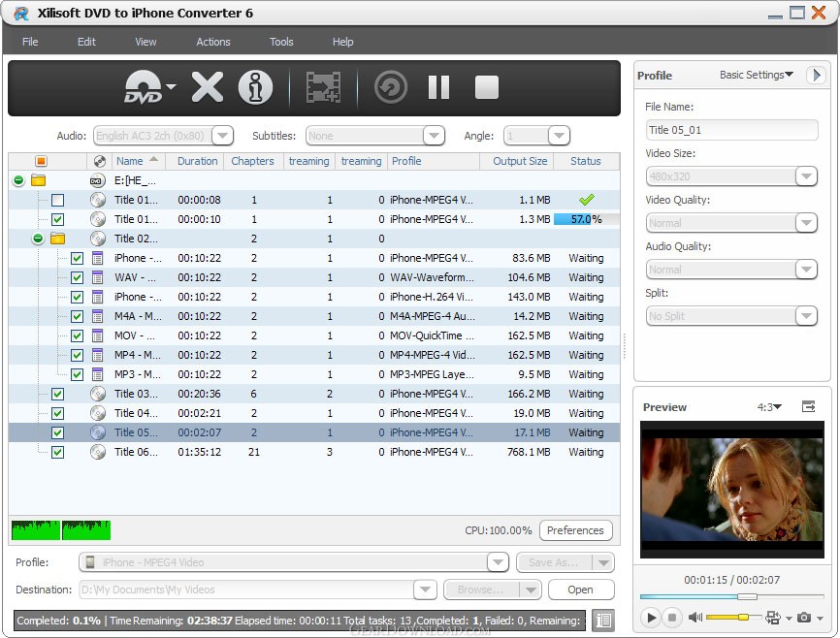Click the File Name field Title 05_01
840x638 pixels.
(731, 130)
